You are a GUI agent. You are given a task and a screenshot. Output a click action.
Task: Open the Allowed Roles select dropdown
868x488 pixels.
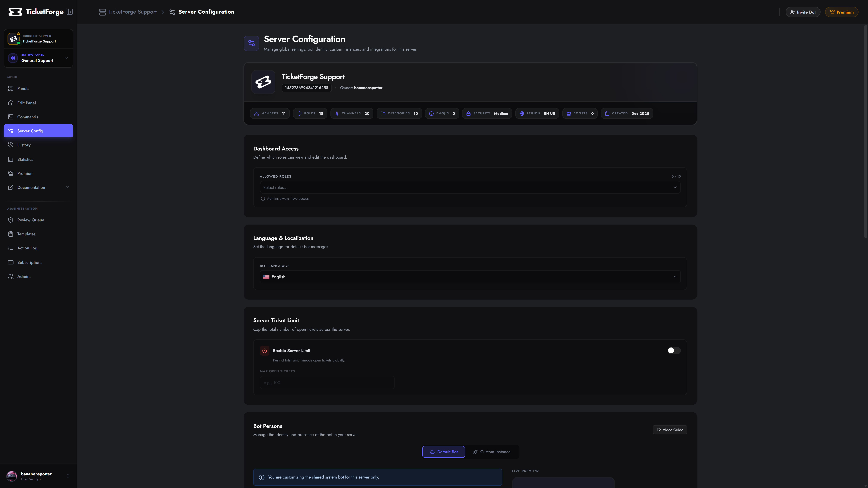point(470,187)
